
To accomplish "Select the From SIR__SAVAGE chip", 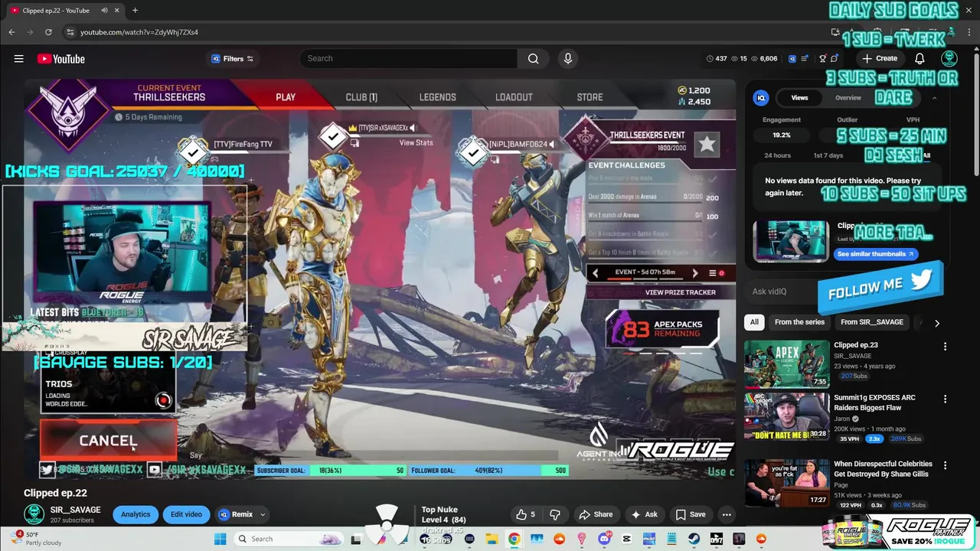I will 872,322.
